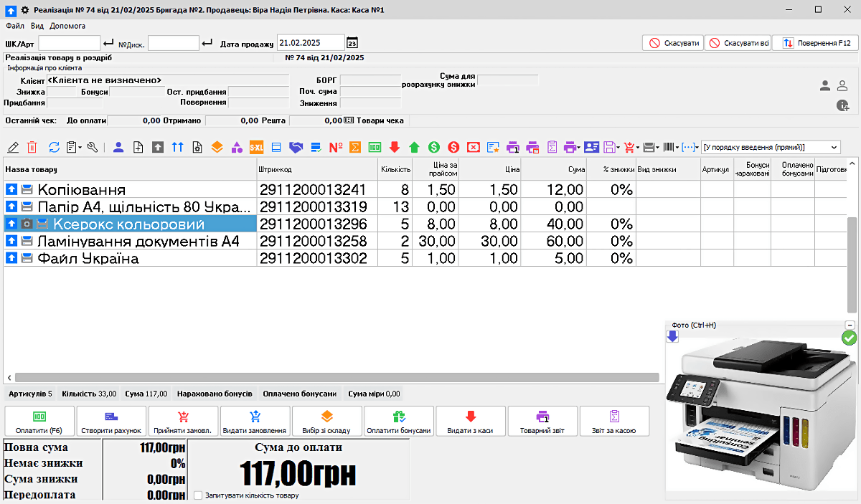Open the Допомога menu
Viewport: 861px width, 504px height.
[67, 26]
